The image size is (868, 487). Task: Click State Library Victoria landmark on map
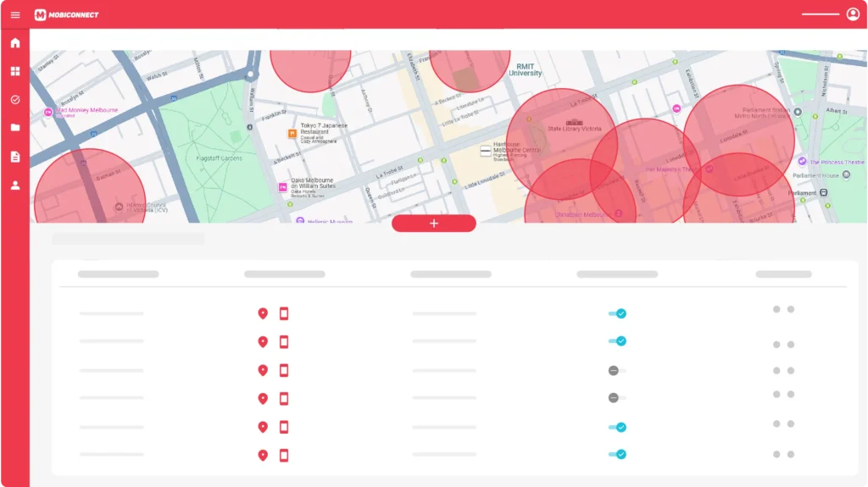point(575,125)
